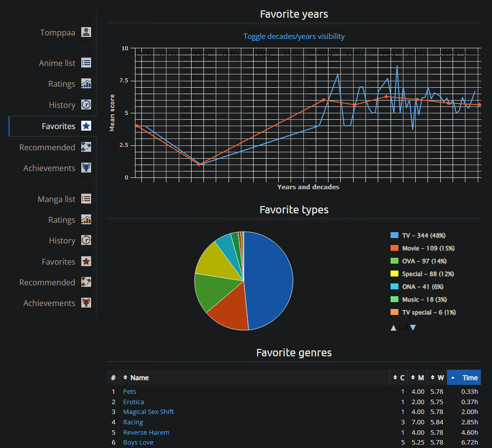This screenshot has width=492, height=448.
Task: Click the anime Achievements trophy icon
Action: [86, 168]
